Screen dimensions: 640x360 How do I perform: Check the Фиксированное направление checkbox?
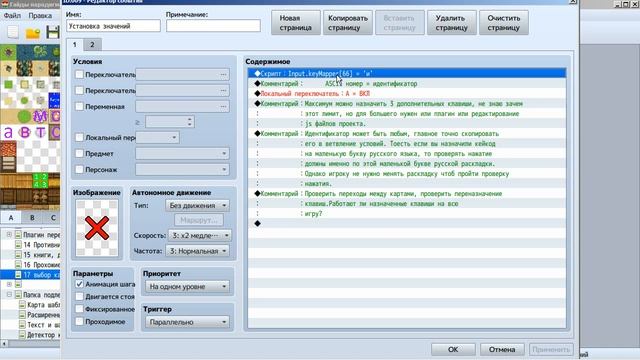(x=79, y=309)
